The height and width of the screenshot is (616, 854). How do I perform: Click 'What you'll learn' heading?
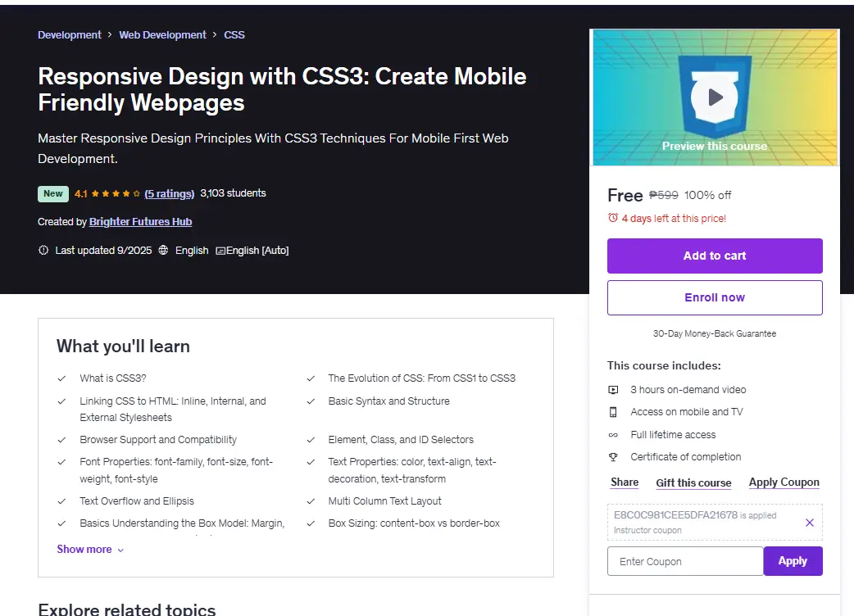123,346
